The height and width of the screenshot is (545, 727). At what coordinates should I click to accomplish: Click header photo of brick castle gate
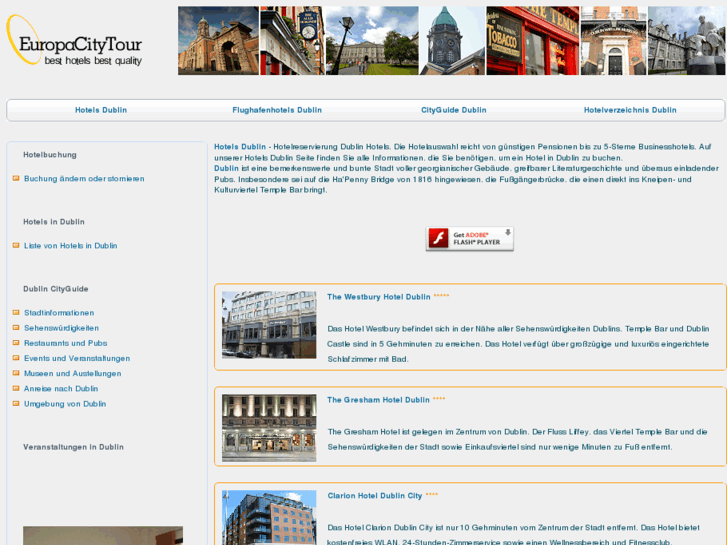[218, 40]
